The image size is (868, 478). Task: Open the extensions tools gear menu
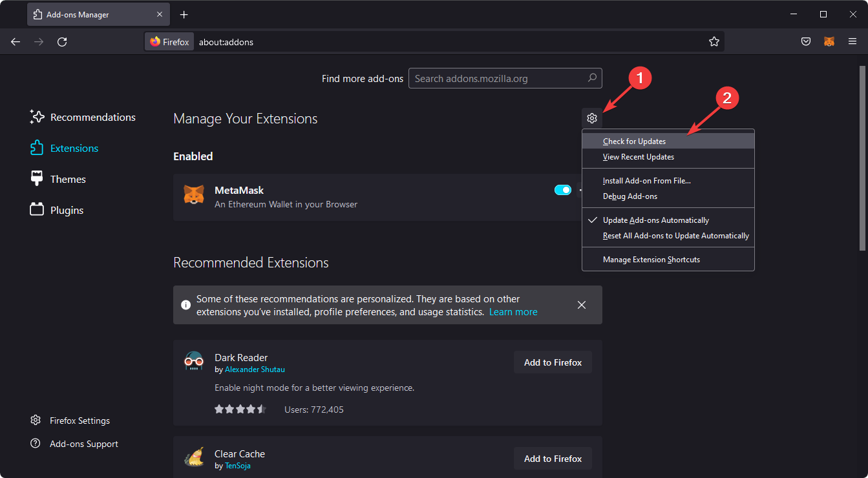pos(591,118)
